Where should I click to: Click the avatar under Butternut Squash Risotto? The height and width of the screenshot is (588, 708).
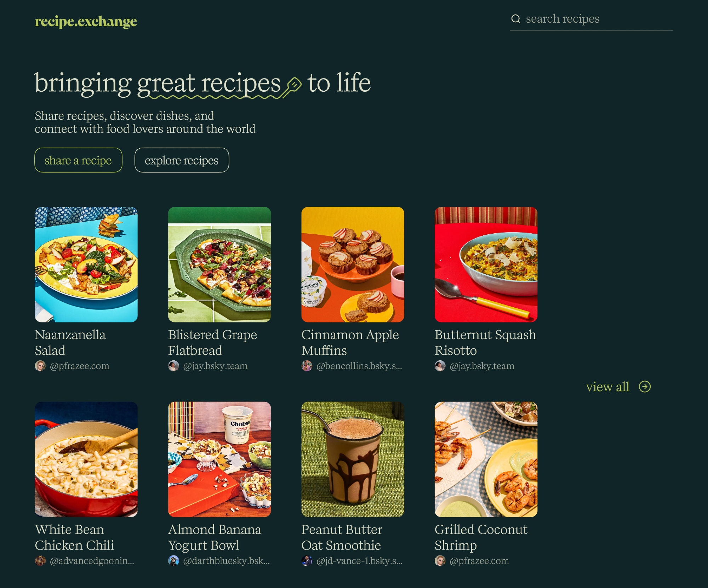tap(440, 366)
